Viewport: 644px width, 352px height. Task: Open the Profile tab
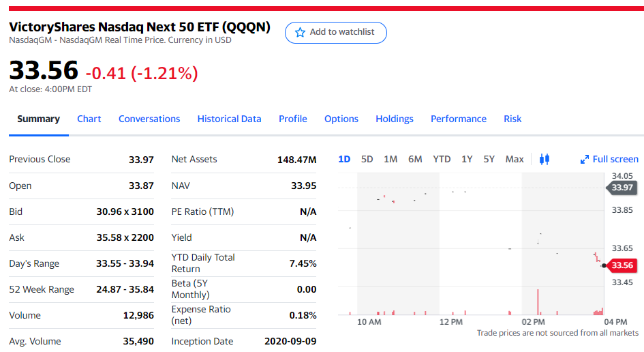pos(293,119)
